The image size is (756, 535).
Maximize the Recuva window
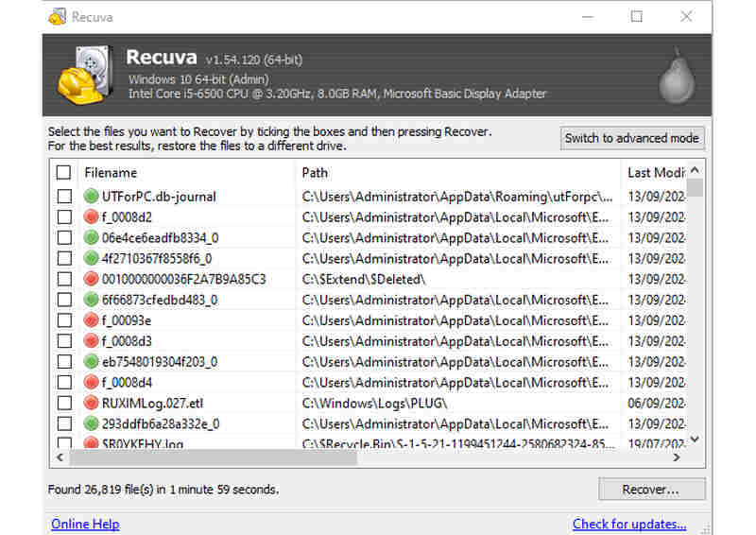pyautogui.click(x=636, y=17)
